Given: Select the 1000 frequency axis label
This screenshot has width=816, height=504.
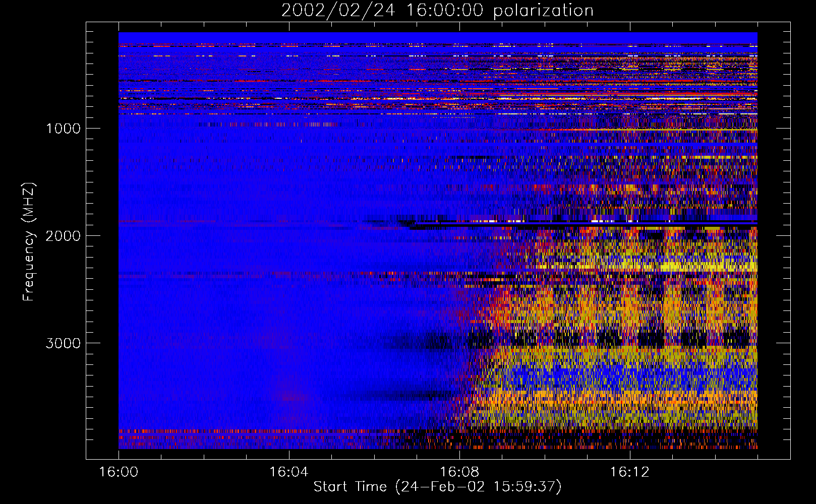Looking at the screenshot, I should pos(63,129).
